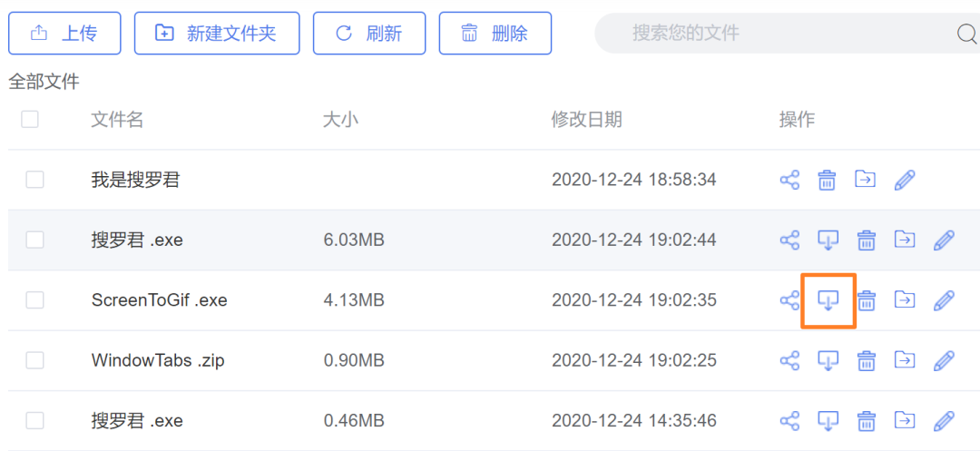The width and height of the screenshot is (980, 451).
Task: Click date 2020-12-24 19:02:35
Action: point(634,300)
